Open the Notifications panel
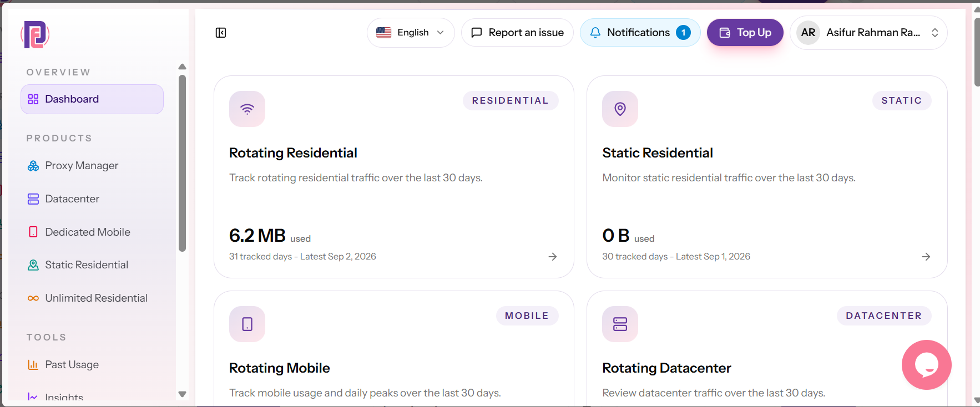The height and width of the screenshot is (407, 980). tap(640, 33)
